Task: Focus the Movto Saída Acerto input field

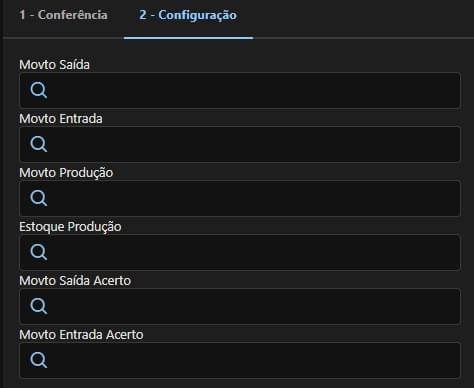Action: tap(240, 306)
